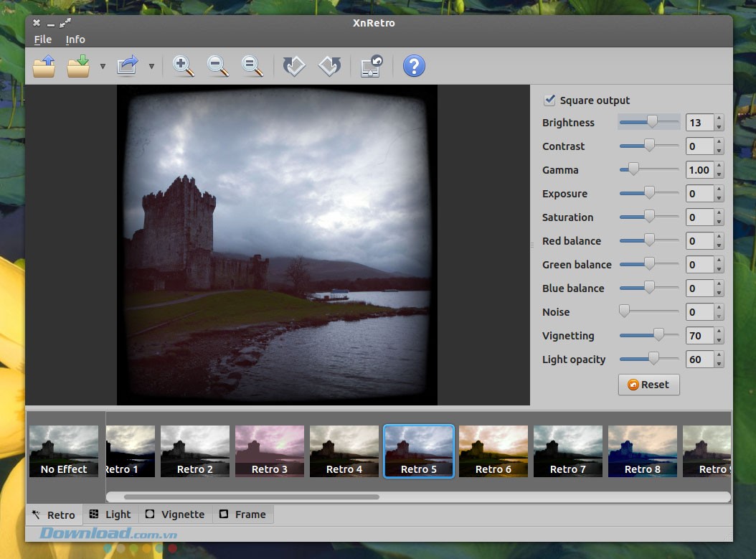The image size is (756, 559).
Task: Open the blue Help question mark
Action: coord(414,67)
